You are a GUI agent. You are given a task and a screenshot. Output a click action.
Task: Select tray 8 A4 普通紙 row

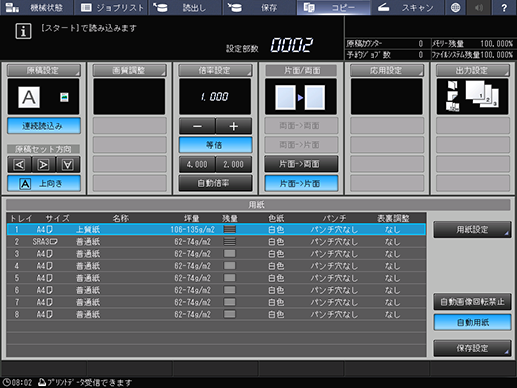click(x=216, y=314)
